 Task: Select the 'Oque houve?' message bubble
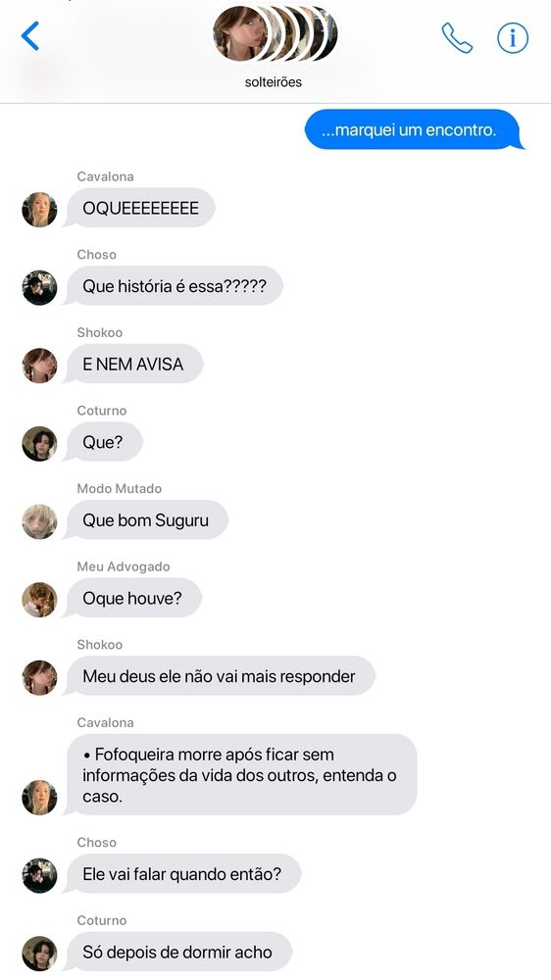(133, 598)
